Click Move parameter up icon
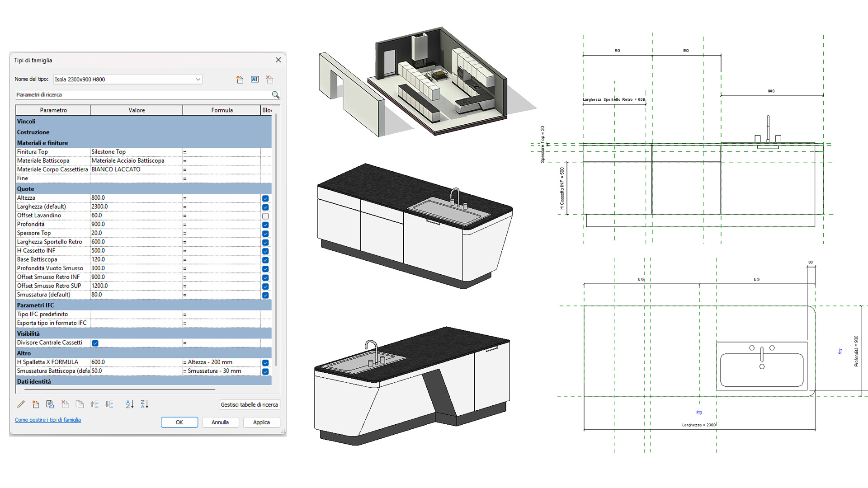Viewport: 868px width, 488px height. (x=94, y=404)
